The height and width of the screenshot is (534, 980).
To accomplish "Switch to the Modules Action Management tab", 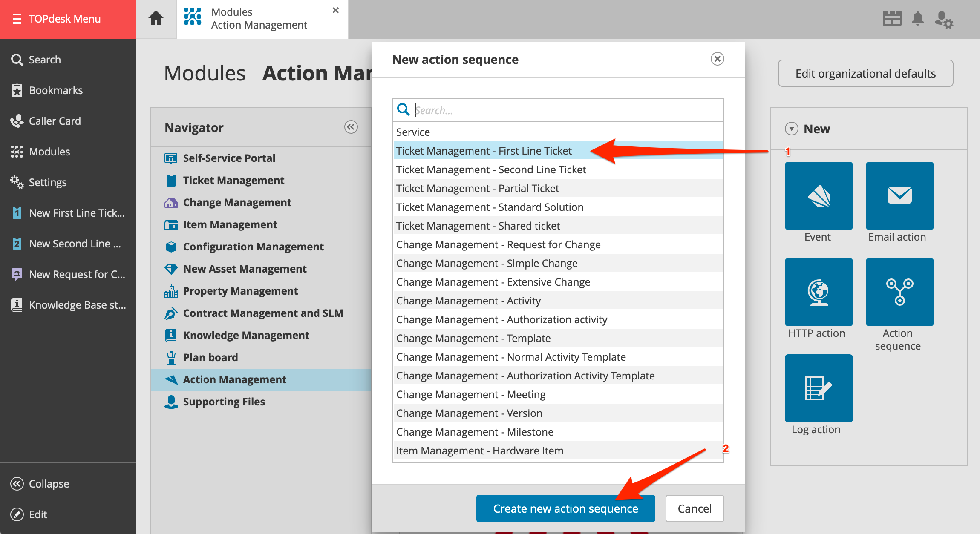I will 259,19.
